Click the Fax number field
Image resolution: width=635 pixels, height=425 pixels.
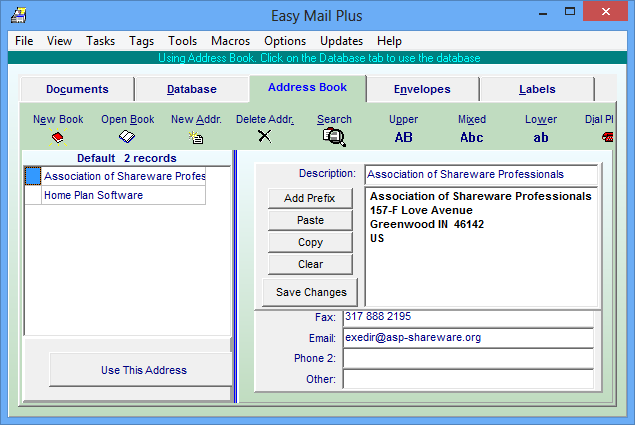(x=468, y=318)
